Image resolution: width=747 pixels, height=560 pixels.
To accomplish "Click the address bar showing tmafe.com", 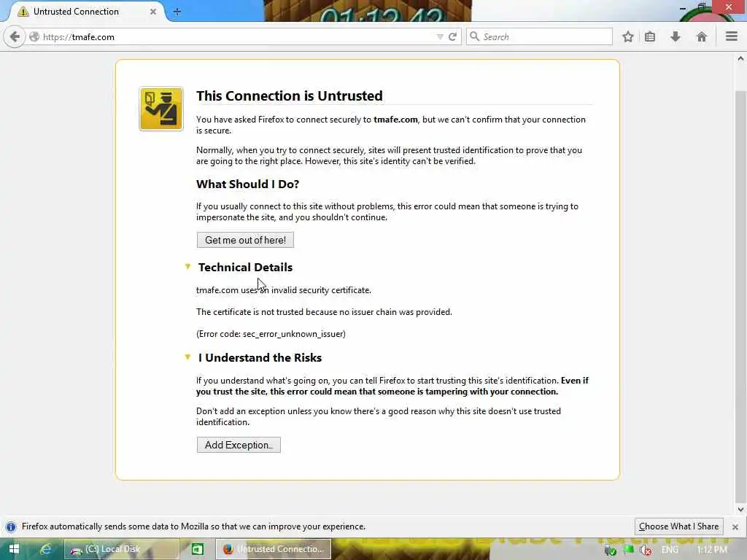I will pos(239,36).
